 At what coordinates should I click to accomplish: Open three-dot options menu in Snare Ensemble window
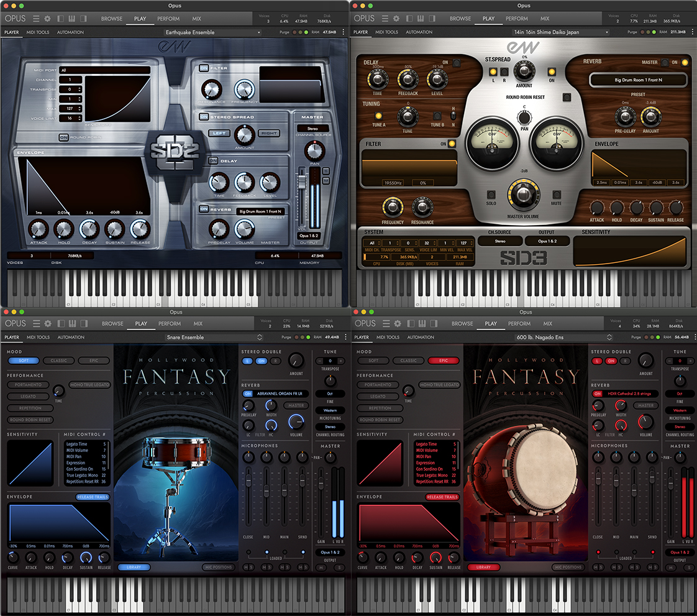pyautogui.click(x=345, y=337)
